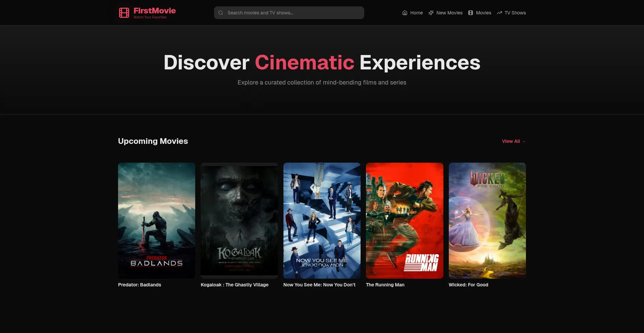Select the Wicked: For Good poster

[487, 220]
